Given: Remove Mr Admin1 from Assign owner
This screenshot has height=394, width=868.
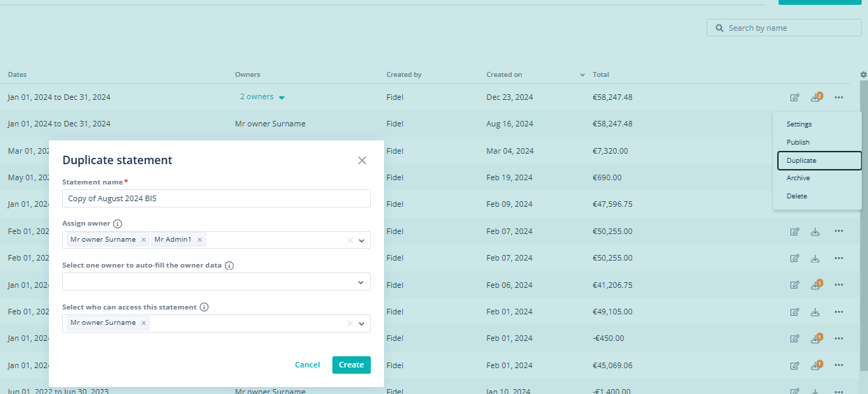Looking at the screenshot, I should [x=200, y=240].
